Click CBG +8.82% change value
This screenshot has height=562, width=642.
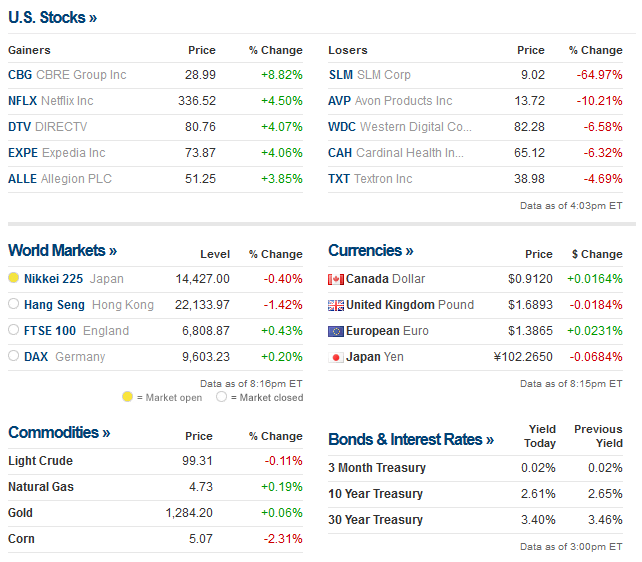click(282, 75)
